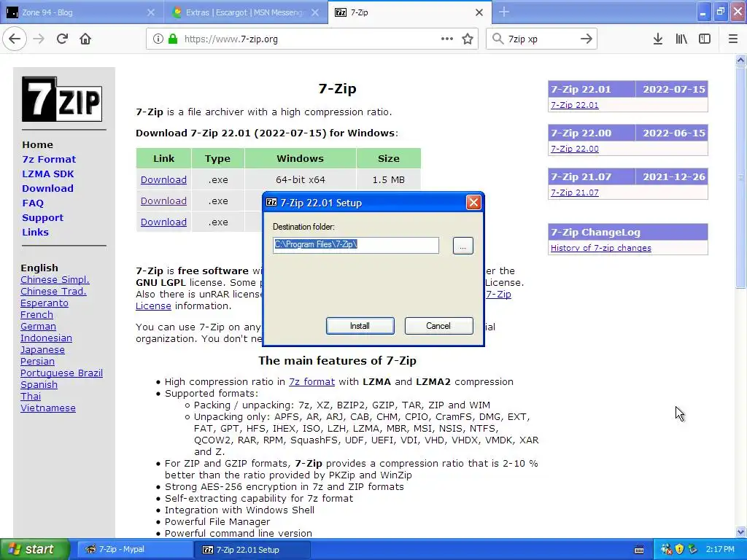
Task: Click Cancel in the Setup dialog
Action: 438,326
